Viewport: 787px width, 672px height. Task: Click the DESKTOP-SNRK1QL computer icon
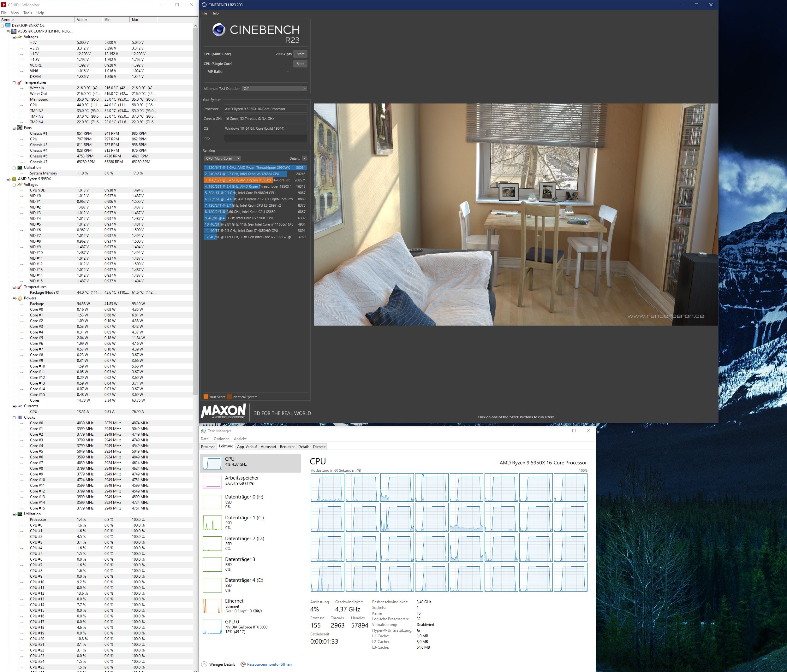tap(8, 26)
